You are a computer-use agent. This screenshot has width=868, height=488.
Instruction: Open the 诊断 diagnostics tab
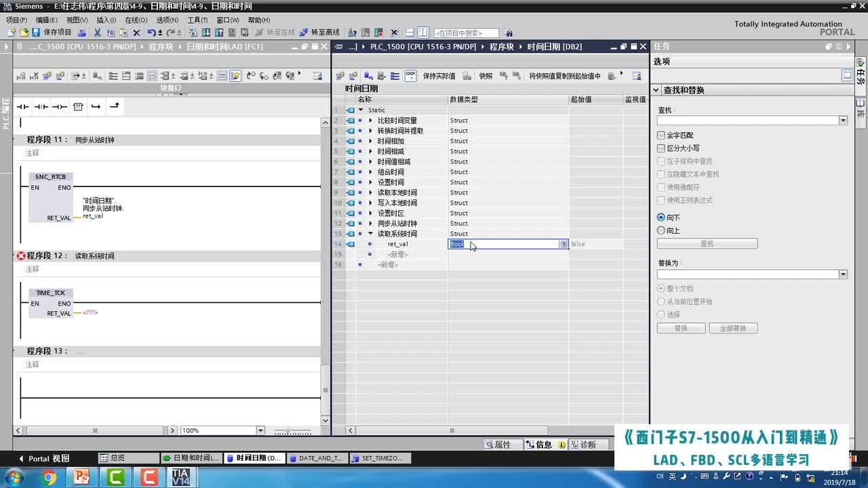584,445
